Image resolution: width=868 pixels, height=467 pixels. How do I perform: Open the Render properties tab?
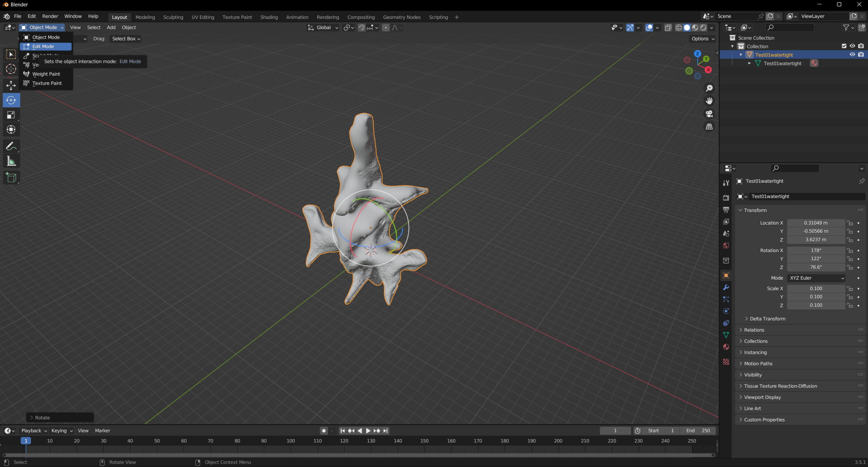[726, 198]
